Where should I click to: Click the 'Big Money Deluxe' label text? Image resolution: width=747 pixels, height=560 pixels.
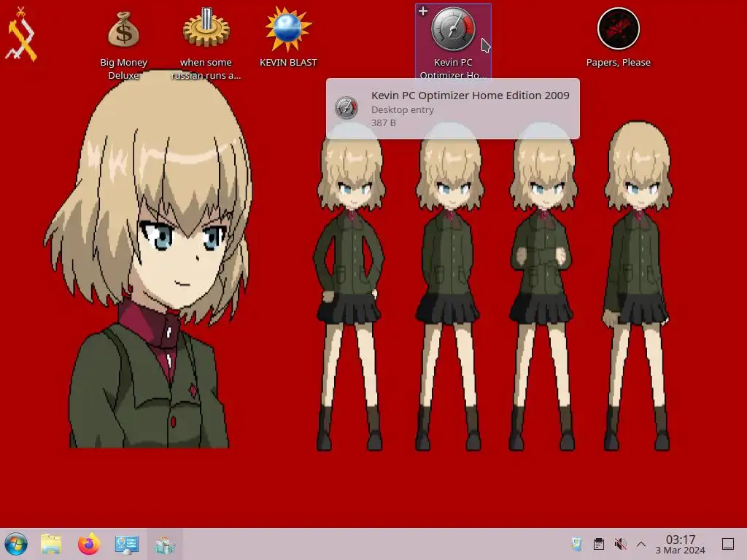[x=123, y=69]
